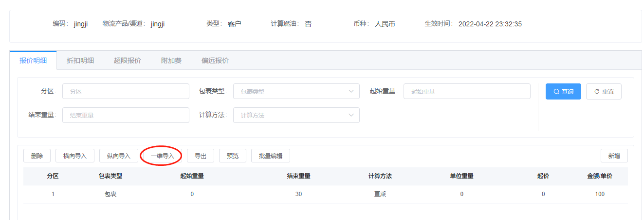644x220 pixels.
Task: Open the 超限报价 tab
Action: [128, 60]
